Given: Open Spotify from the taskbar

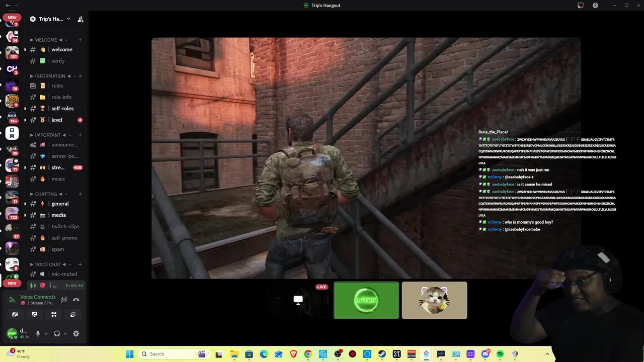Looking at the screenshot, I should (500, 354).
